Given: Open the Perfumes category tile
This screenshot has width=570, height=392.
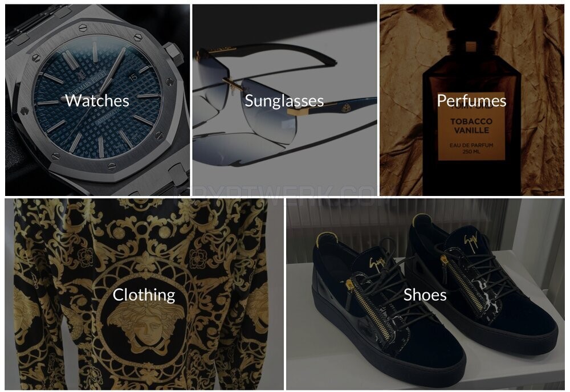Looking at the screenshot, I should click(472, 100).
